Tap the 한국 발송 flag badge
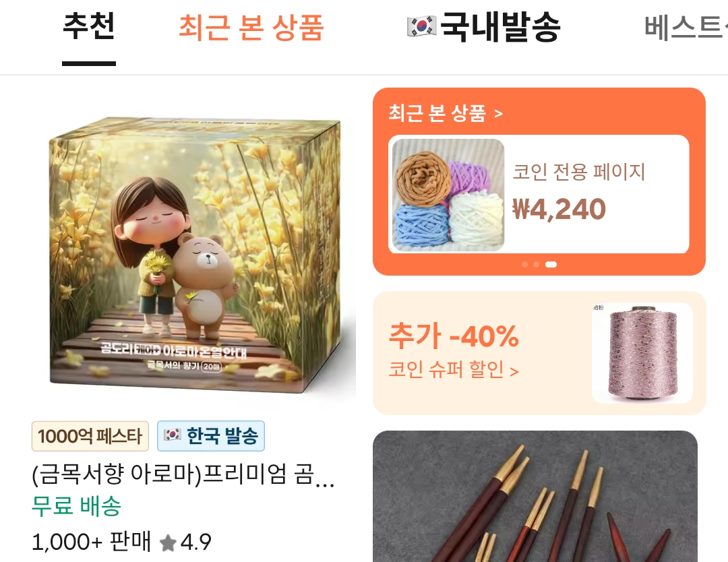Image resolution: width=728 pixels, height=562 pixels. pos(211,436)
